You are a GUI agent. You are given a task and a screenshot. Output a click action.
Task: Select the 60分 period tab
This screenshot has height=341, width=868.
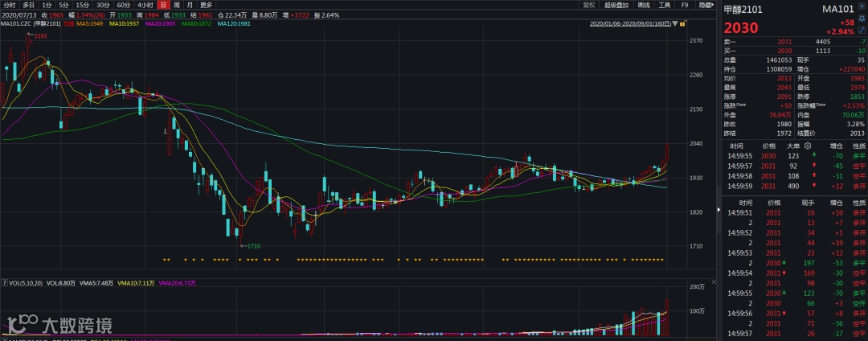[x=124, y=5]
